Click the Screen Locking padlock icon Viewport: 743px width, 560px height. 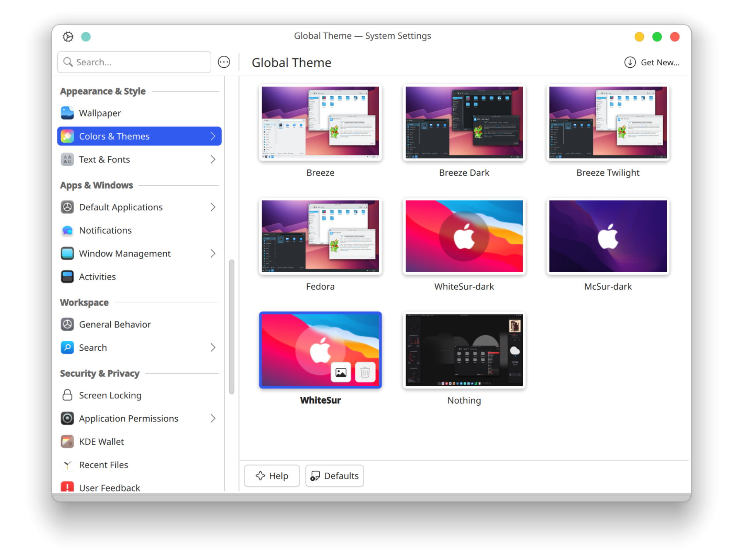pyautogui.click(x=67, y=395)
